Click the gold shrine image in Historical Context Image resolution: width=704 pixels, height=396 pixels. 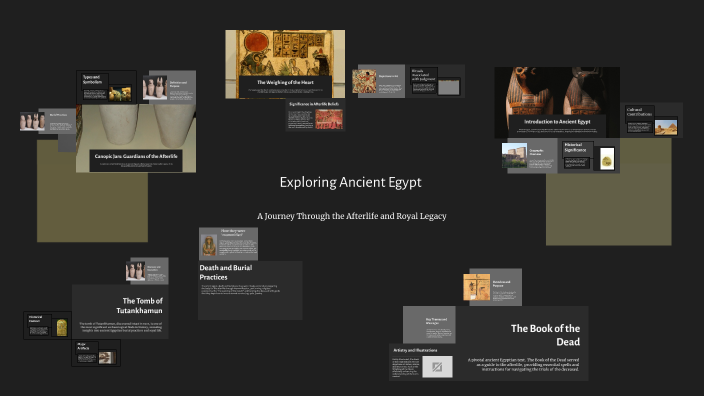pos(62,328)
